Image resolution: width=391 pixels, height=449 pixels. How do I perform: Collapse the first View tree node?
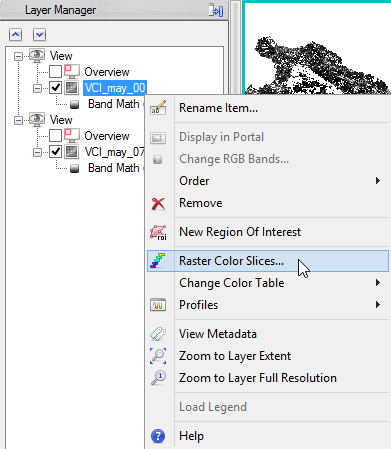click(x=18, y=56)
